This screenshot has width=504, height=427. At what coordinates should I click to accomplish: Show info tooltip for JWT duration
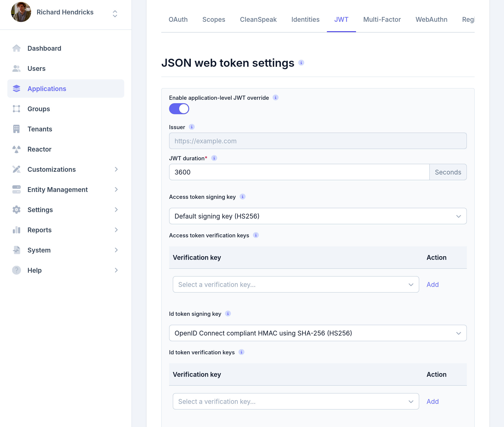pos(214,158)
